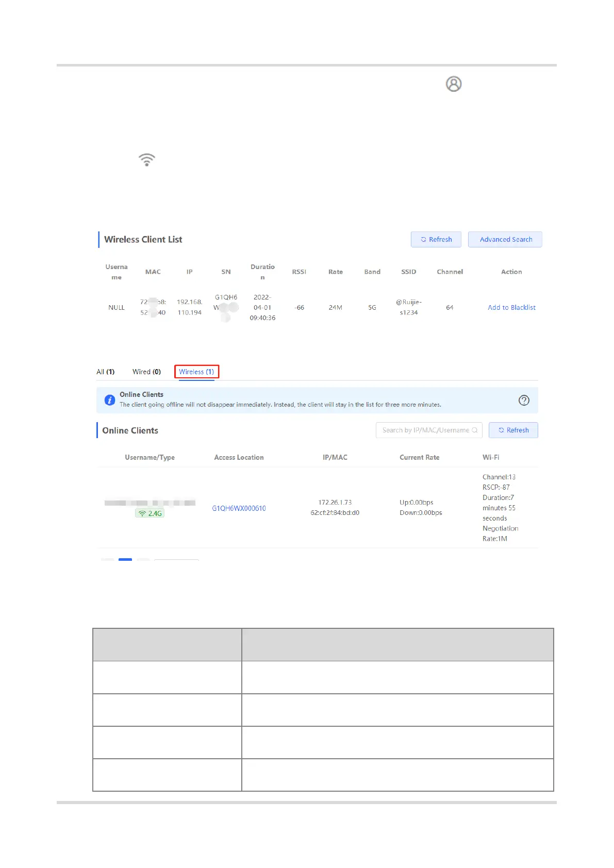Click the MAC column header
This screenshot has width=614, height=868.
[153, 272]
